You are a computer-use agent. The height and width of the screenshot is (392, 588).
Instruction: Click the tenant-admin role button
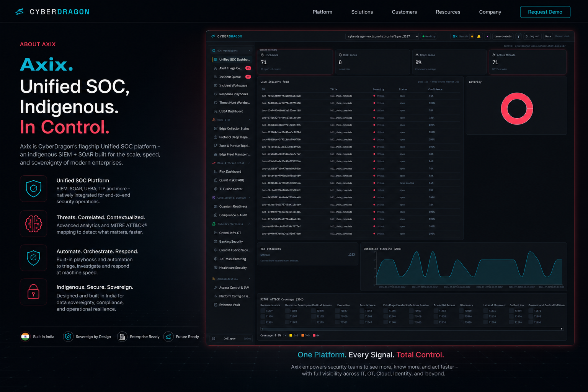[x=503, y=36]
